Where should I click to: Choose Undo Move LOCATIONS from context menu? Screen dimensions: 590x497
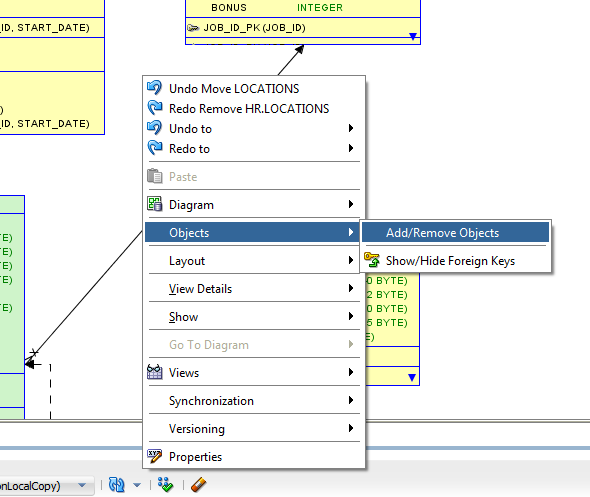click(x=254, y=89)
